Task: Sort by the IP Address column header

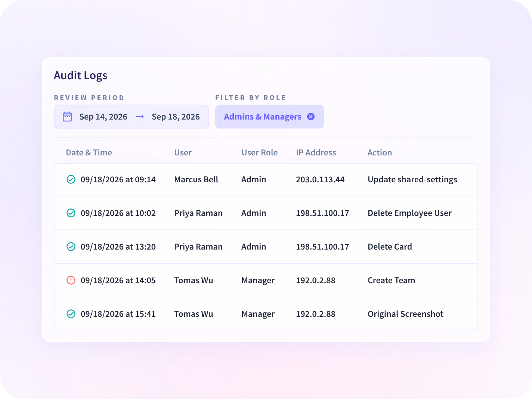Action: 316,152
